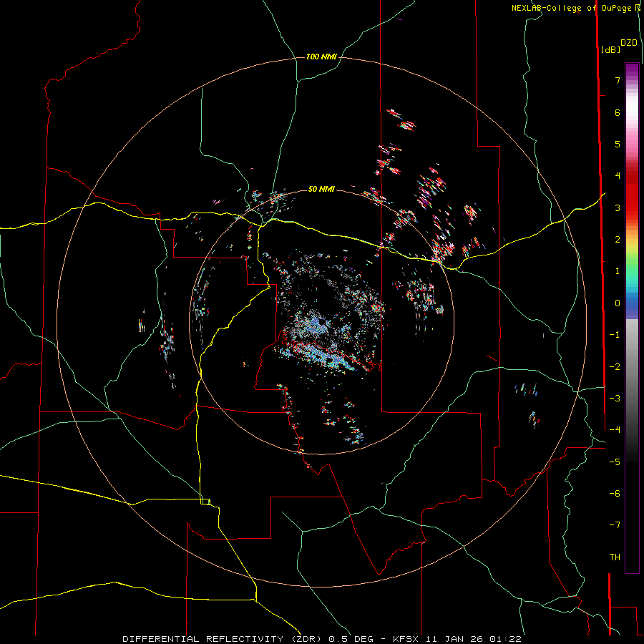Click the 7 tick label on the scale
Viewport: 644px width, 644px height.
pyautogui.click(x=618, y=80)
